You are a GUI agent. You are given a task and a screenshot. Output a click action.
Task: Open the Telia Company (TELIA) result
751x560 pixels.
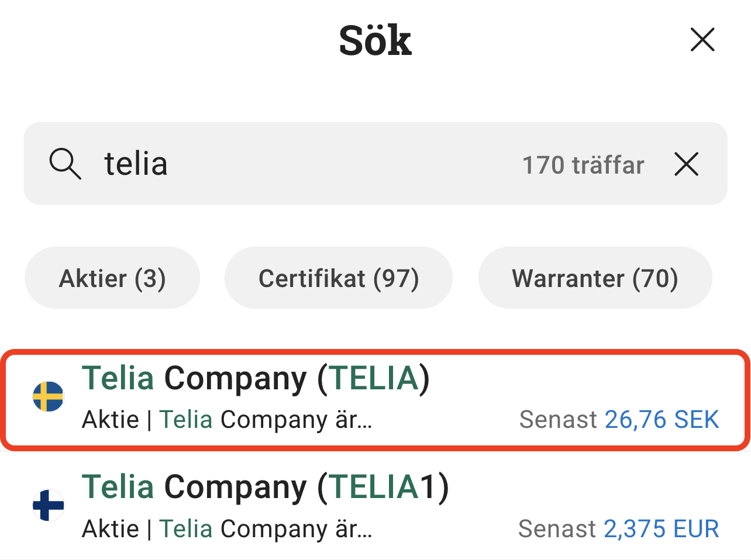(x=256, y=378)
